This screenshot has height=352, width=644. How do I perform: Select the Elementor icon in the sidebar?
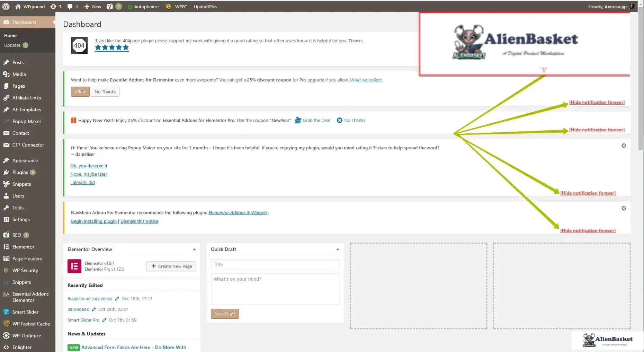click(x=6, y=247)
